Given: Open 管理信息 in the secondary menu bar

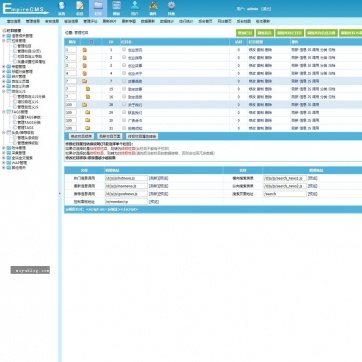Looking at the screenshot, I should (33, 21).
